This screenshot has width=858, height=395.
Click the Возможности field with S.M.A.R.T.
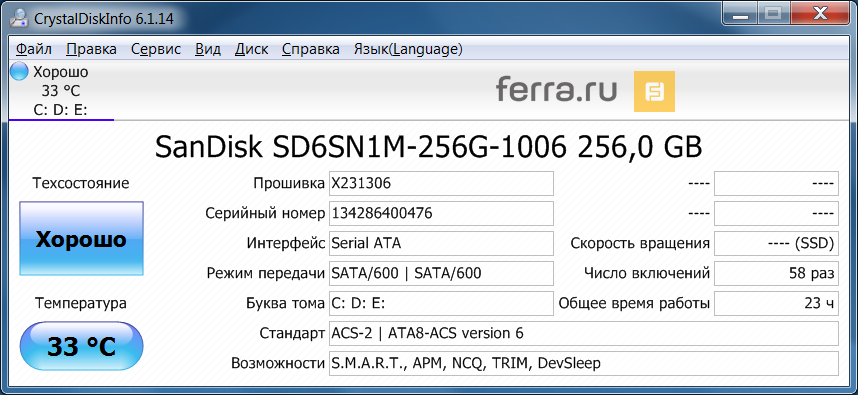pyautogui.click(x=584, y=363)
